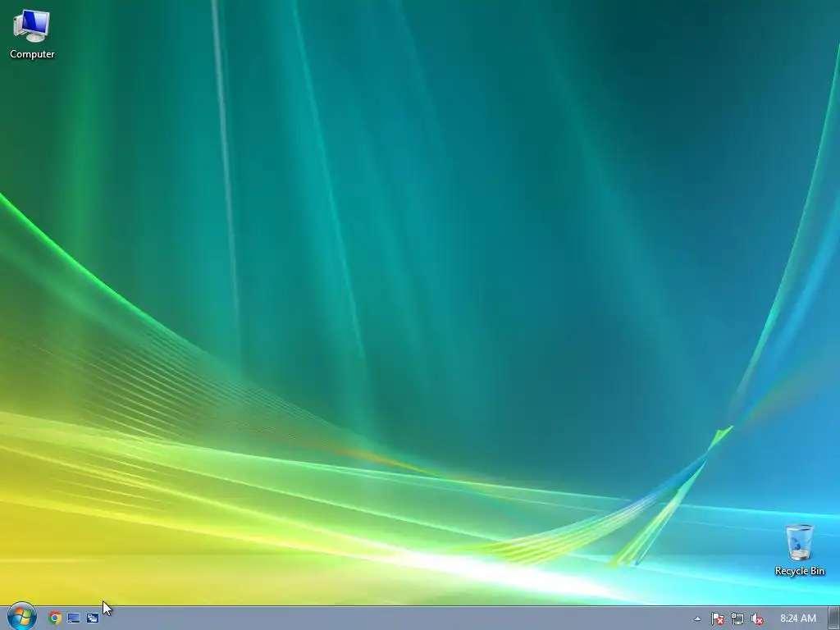Open the 8:24 AM taskbar clock

(798, 619)
